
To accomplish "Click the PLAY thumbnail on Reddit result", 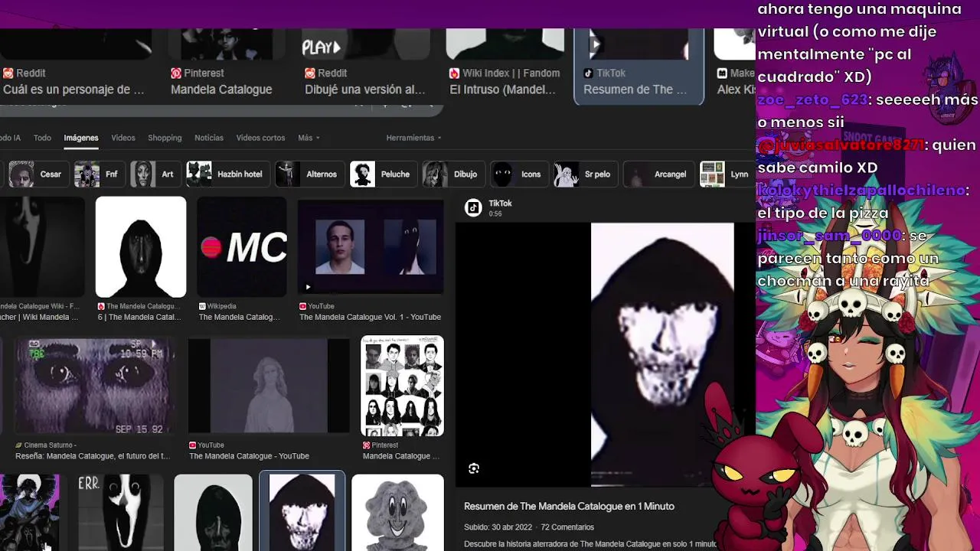I will point(366,44).
